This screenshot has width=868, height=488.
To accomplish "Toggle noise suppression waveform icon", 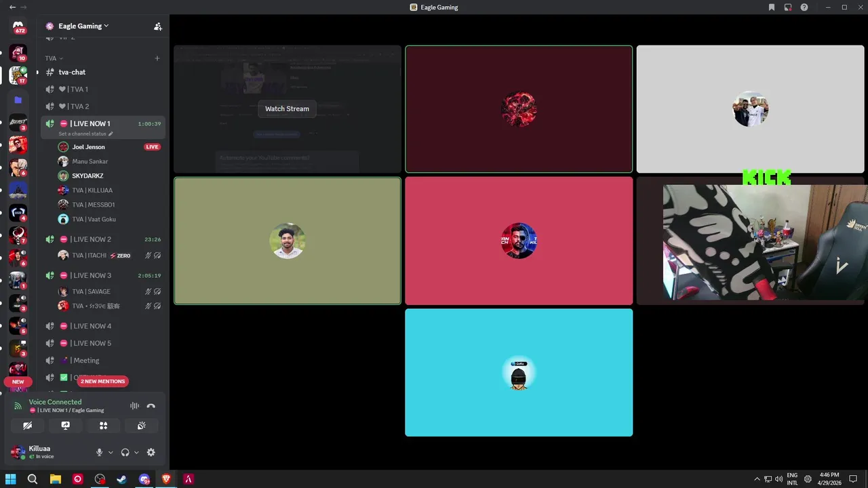I will 134,406.
